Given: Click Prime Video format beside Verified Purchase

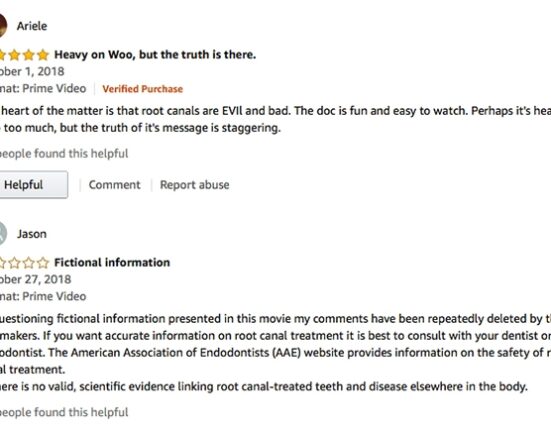Looking at the screenshot, I should click(x=43, y=89).
